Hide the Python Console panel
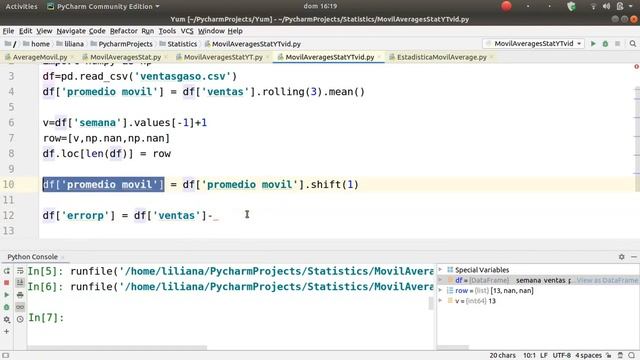This screenshot has height=360, width=640. click(634, 257)
